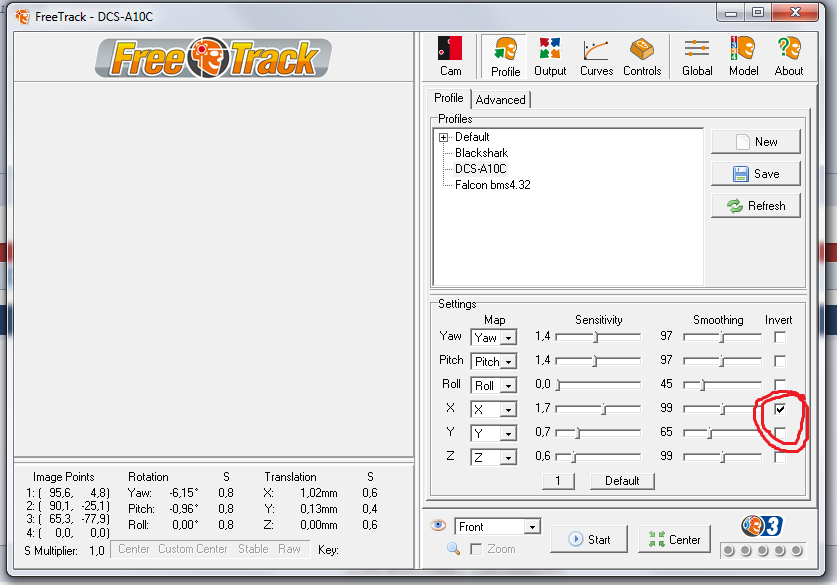
Task: Toggle Invert for the Yaw axis
Action: 780,337
